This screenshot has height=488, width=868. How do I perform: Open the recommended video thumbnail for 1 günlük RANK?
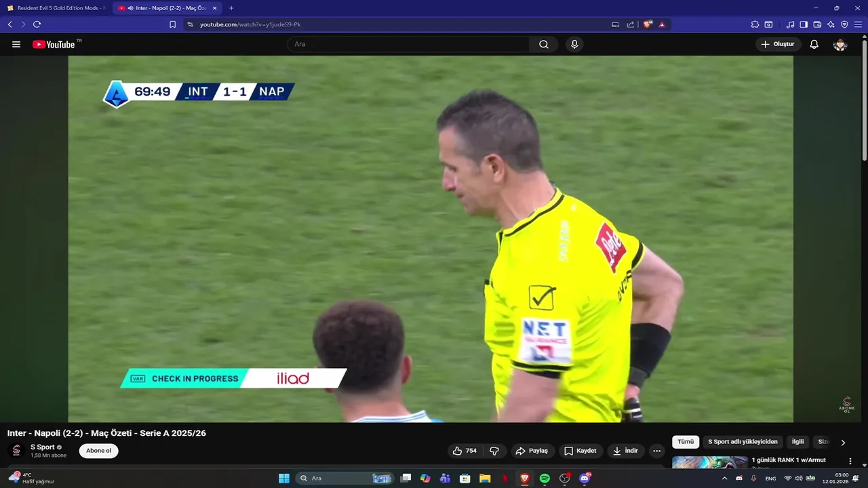(x=709, y=462)
